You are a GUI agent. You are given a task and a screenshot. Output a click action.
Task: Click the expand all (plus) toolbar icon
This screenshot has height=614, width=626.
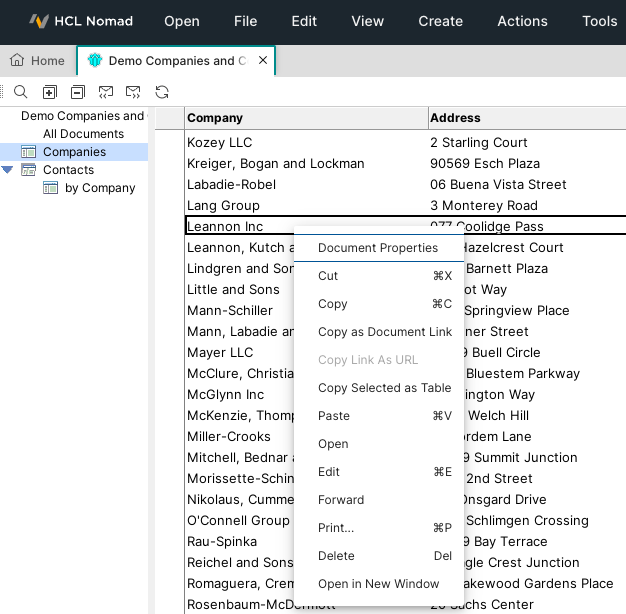click(x=50, y=92)
